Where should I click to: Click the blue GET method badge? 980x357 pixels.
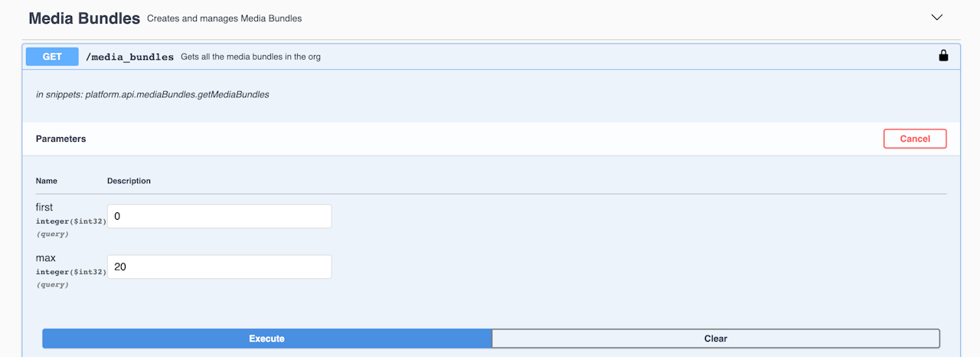pyautogui.click(x=52, y=57)
